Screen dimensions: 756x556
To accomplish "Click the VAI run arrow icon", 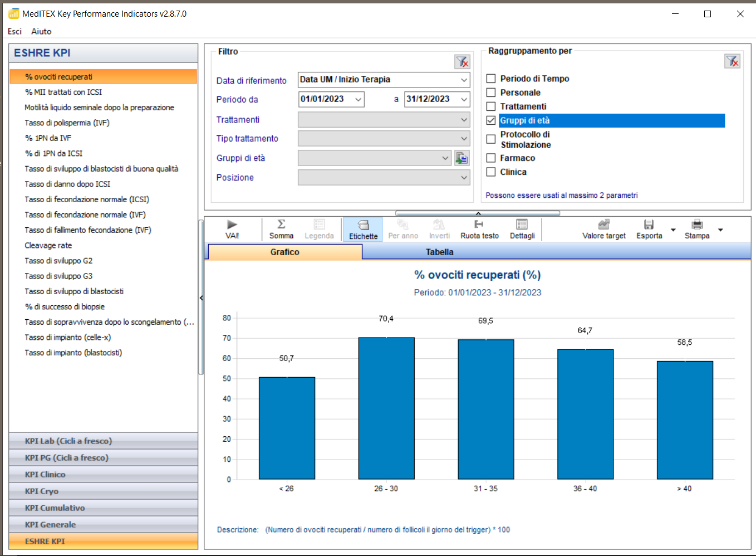I will coord(232,225).
